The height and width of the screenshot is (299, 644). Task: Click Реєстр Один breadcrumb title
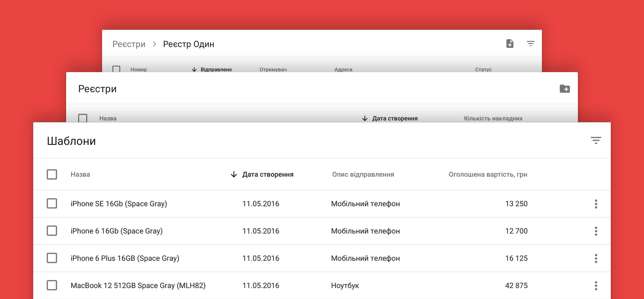click(189, 44)
